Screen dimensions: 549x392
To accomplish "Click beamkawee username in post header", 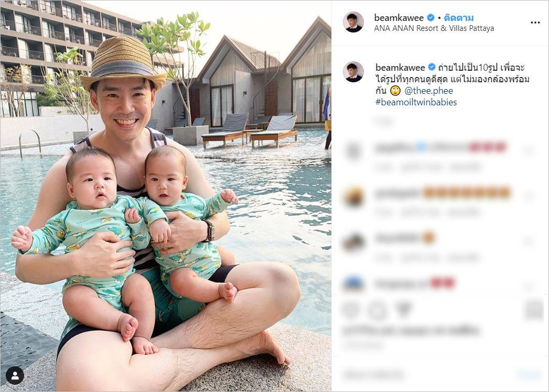I will (x=399, y=17).
